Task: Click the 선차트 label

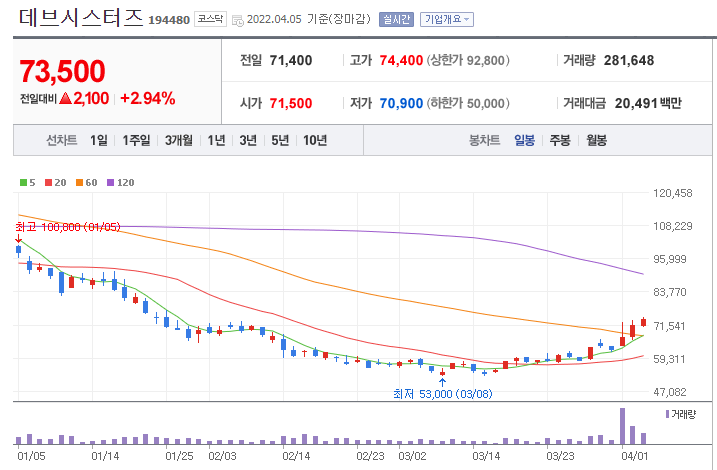Action: pyautogui.click(x=61, y=140)
